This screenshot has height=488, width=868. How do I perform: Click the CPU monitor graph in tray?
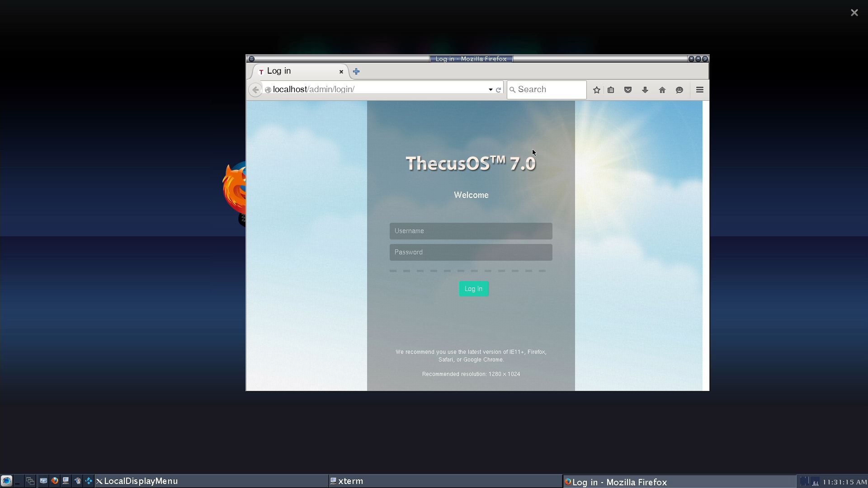coord(815,482)
